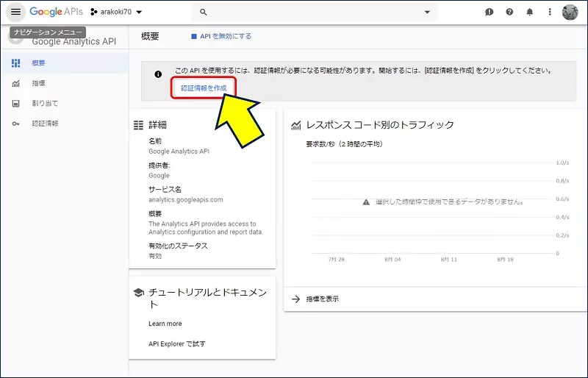Viewport: 588px width, 378px height.
Task: Click the square stop icon before API を無効にする
Action: [x=194, y=37]
